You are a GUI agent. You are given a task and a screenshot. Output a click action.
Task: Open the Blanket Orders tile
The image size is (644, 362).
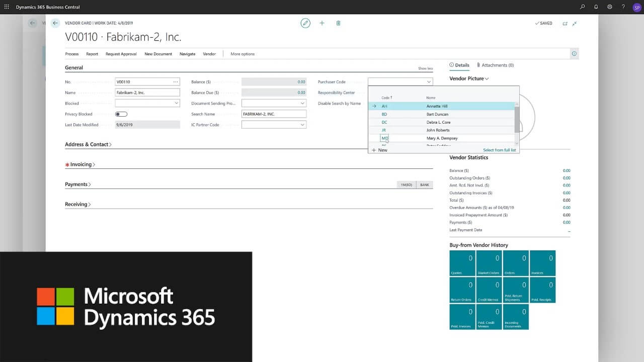tap(489, 263)
